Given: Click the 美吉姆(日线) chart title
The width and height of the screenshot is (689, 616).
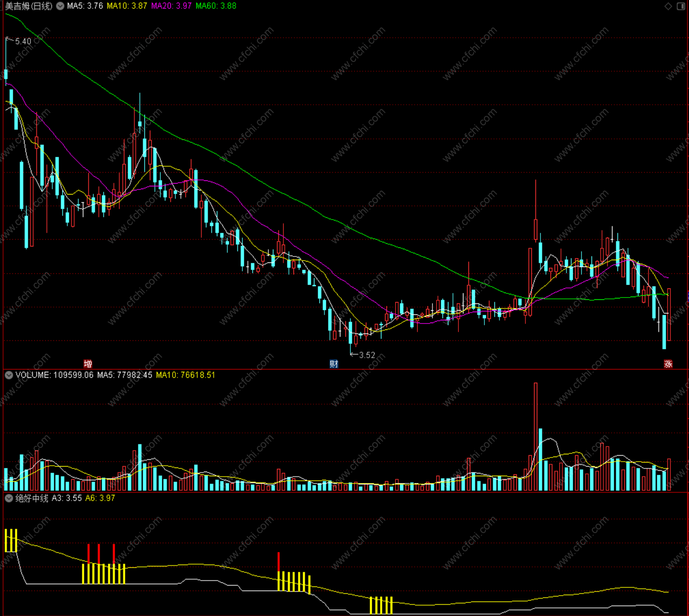Looking at the screenshot, I should 29,6.
